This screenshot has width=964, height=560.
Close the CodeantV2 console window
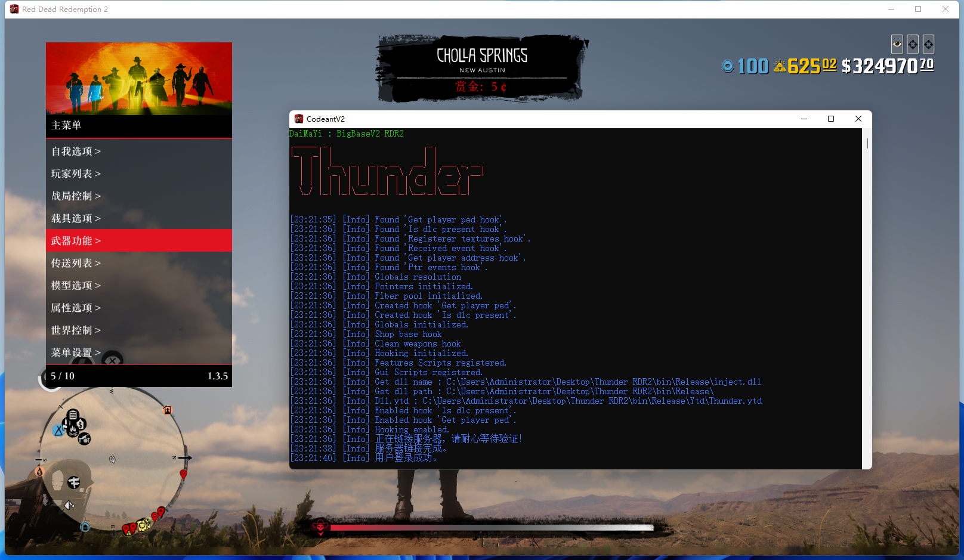[x=858, y=119]
